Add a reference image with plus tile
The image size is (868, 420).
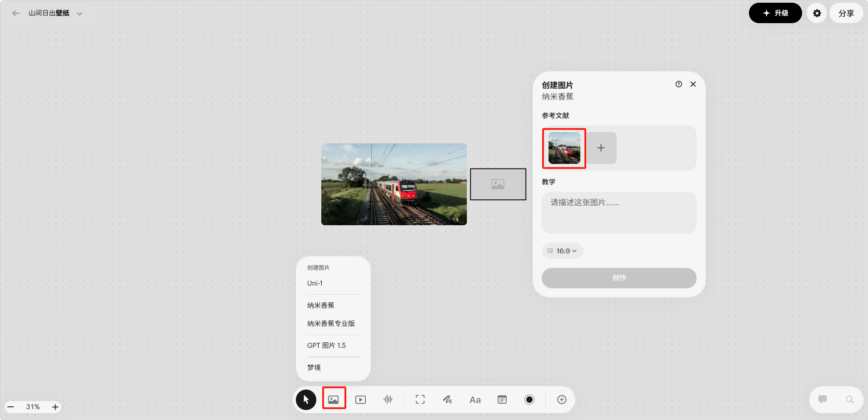pyautogui.click(x=601, y=148)
